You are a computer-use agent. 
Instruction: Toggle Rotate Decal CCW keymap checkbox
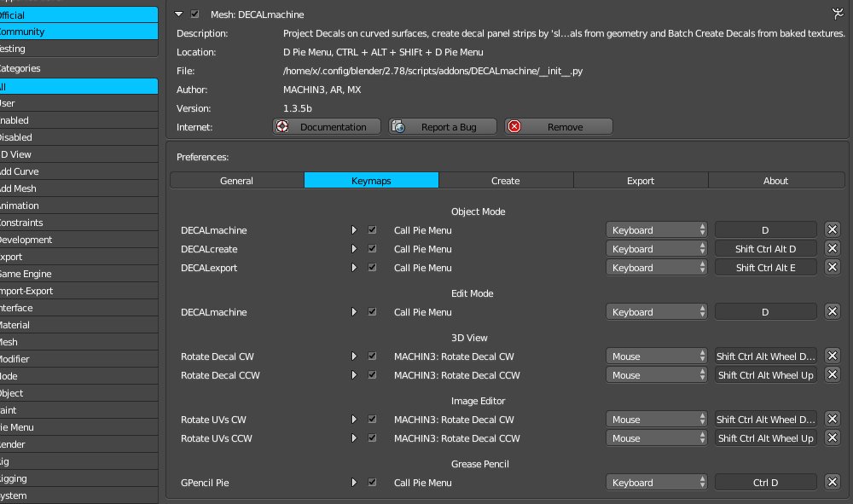click(x=372, y=374)
